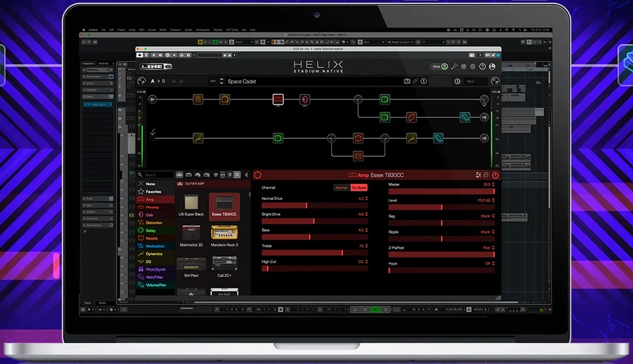Click the orange cube block in lower split
633x364 pixels.
358,138
